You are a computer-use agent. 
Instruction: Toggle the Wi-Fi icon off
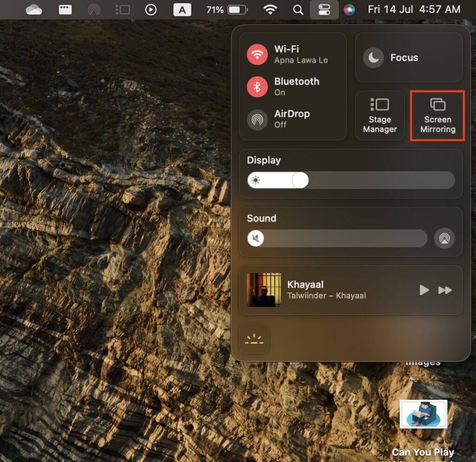click(257, 54)
